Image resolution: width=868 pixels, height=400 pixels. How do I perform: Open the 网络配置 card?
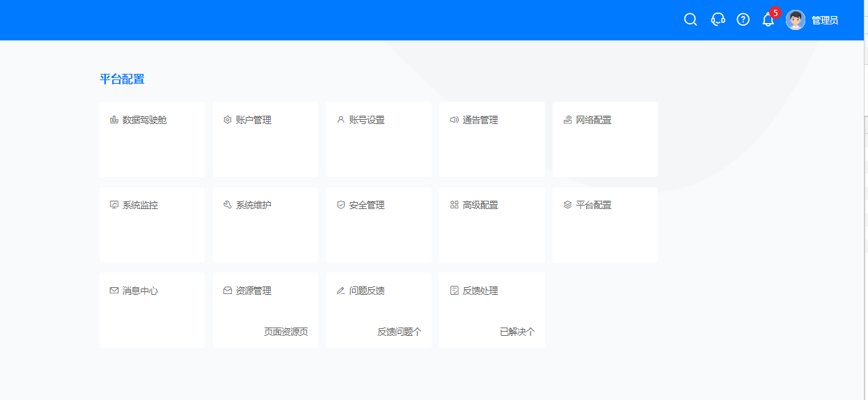point(605,139)
